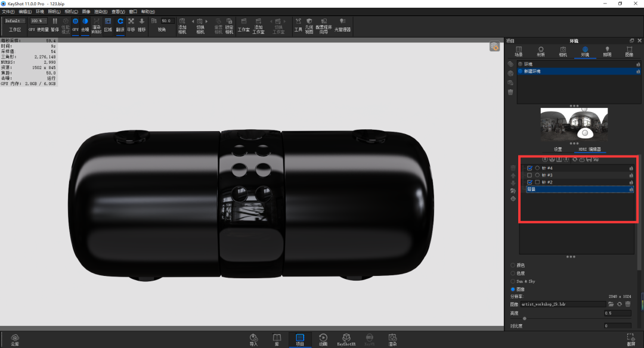
Task: Select the 翻滚 tumble camera tool
Action: [120, 25]
